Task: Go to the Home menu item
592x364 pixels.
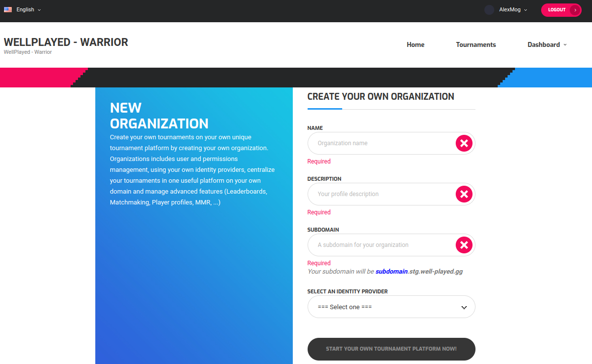Action: [415, 44]
